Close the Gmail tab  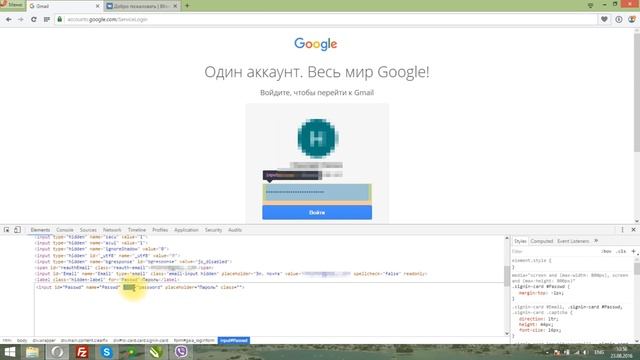[98, 6]
